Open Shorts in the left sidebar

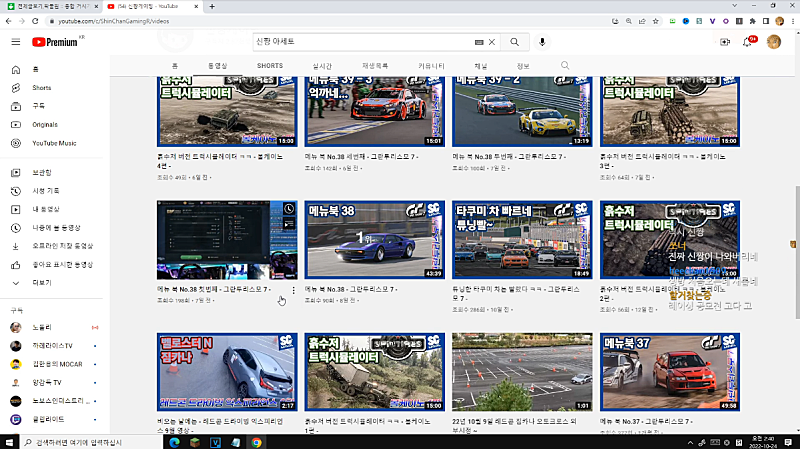[x=41, y=88]
